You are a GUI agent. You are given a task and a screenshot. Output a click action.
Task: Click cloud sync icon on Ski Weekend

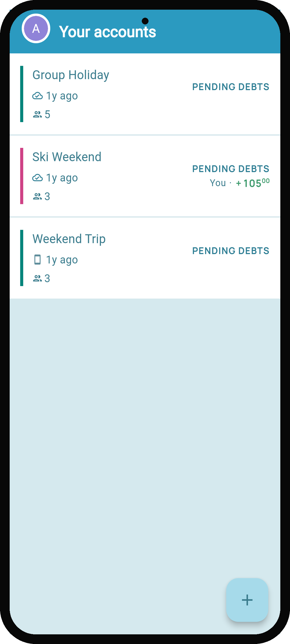point(37,178)
